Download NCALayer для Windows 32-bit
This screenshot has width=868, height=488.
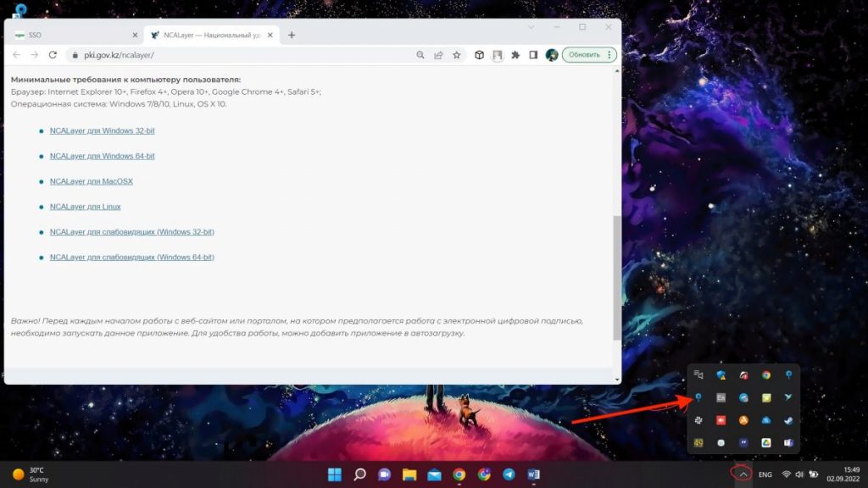click(x=102, y=130)
